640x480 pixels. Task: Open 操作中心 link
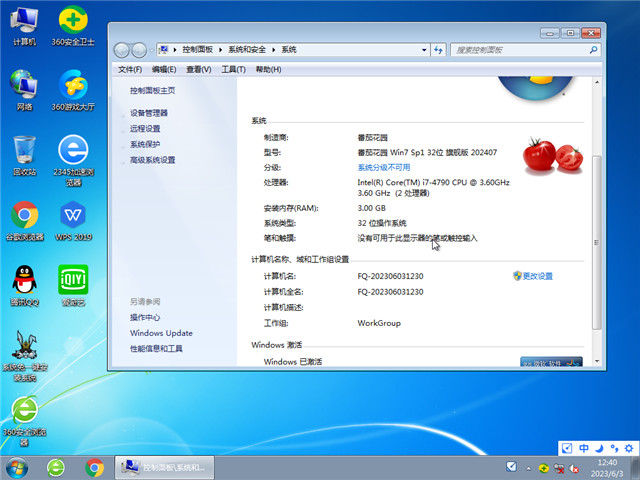pos(145,318)
